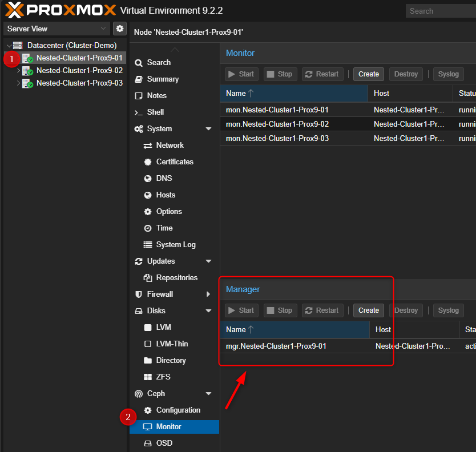476x452 pixels.
Task: Click Create in the Monitor toolbar
Action: pyautogui.click(x=369, y=74)
